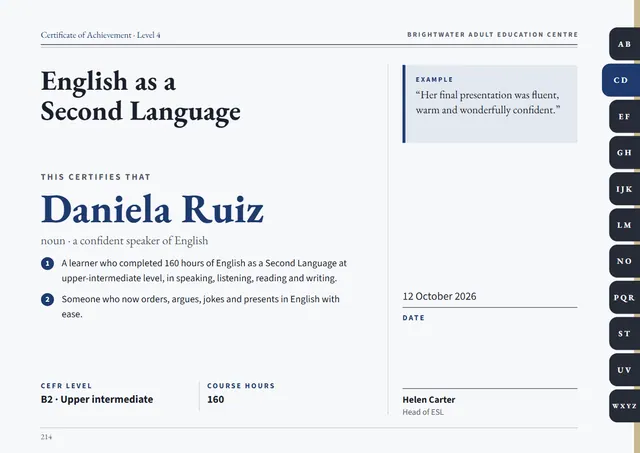
Task: Click the signatory name Helen Carter
Action: click(429, 400)
